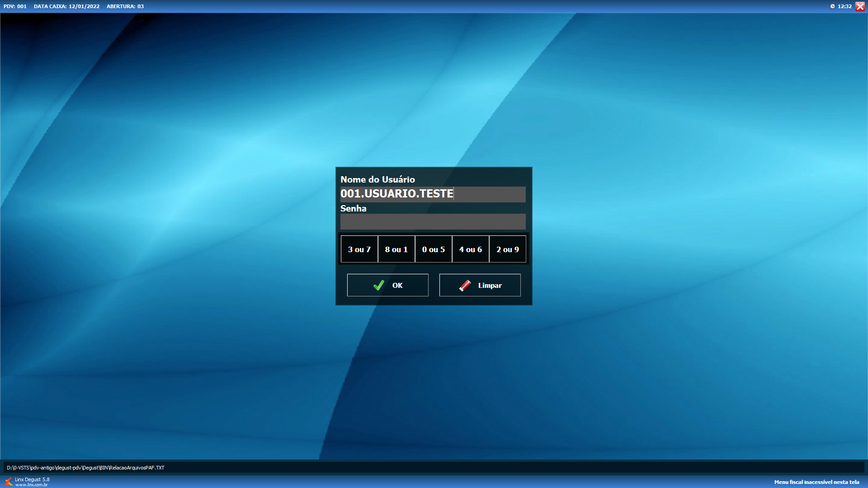Focus the Senha password field
This screenshot has height=488, width=868.
point(433,221)
